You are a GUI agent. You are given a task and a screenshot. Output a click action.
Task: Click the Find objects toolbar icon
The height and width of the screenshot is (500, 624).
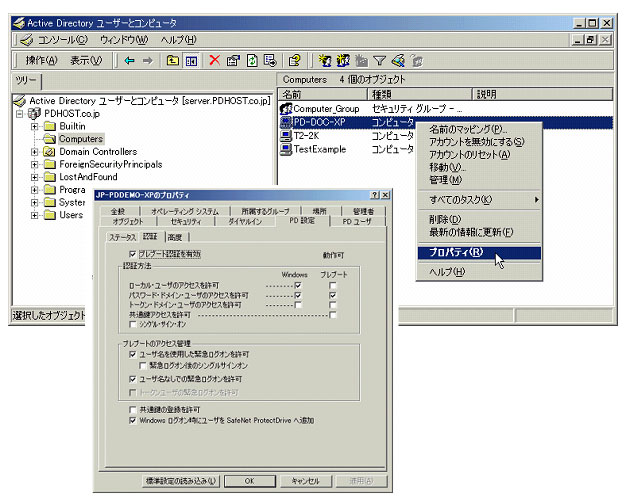click(398, 61)
